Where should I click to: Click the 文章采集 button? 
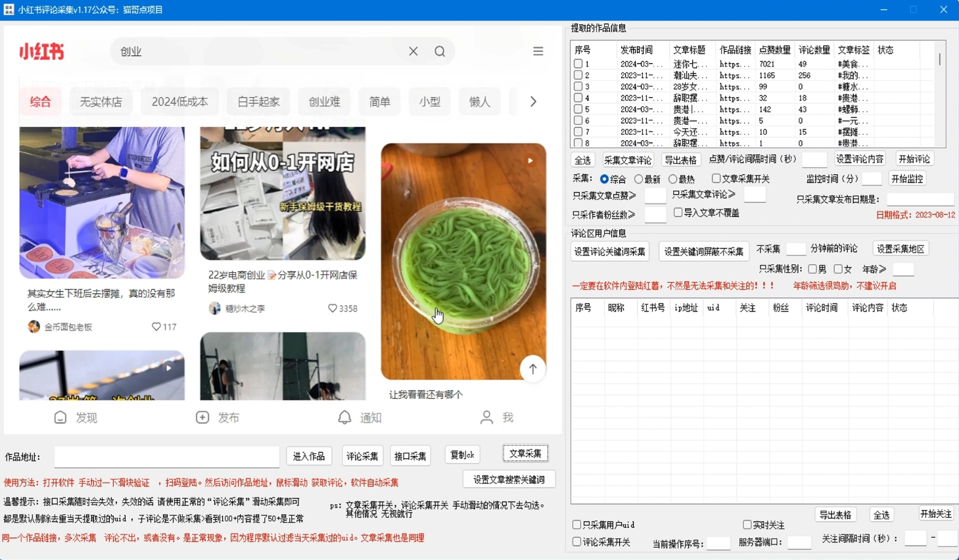525,454
